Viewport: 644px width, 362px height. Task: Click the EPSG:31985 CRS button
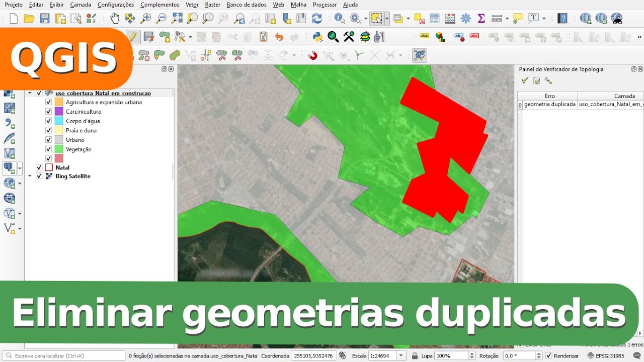tap(605, 355)
